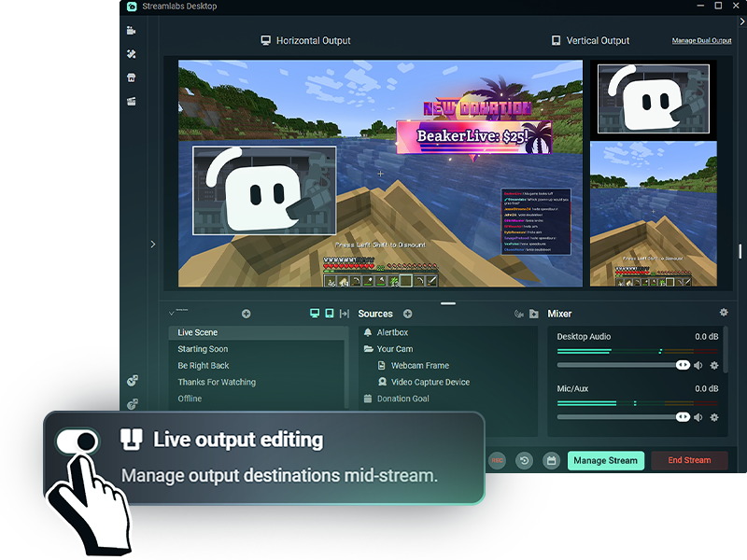
Task: Add a new scene with the plus icon
Action: (246, 314)
